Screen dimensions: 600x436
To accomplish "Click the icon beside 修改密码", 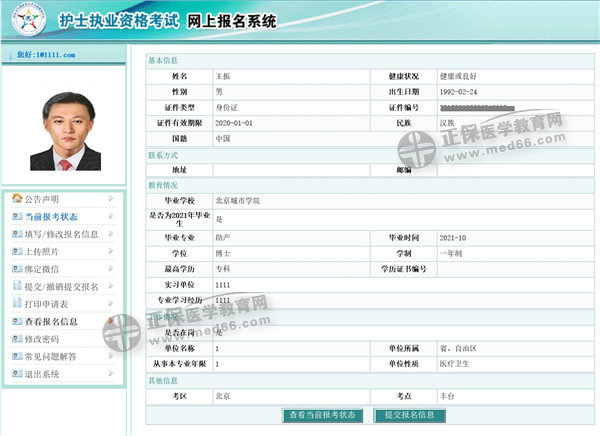I will [17, 339].
